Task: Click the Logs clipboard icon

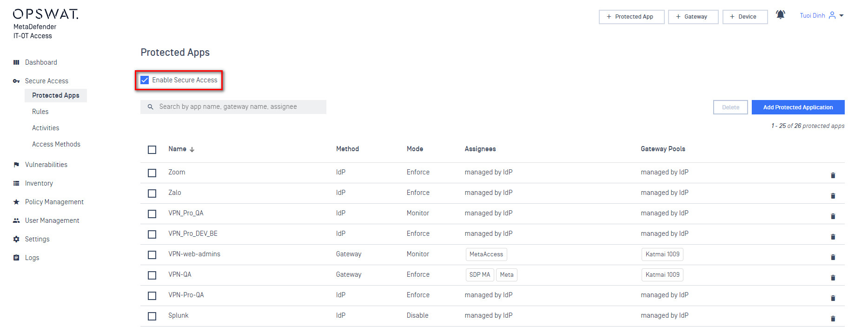Action: click(x=16, y=258)
